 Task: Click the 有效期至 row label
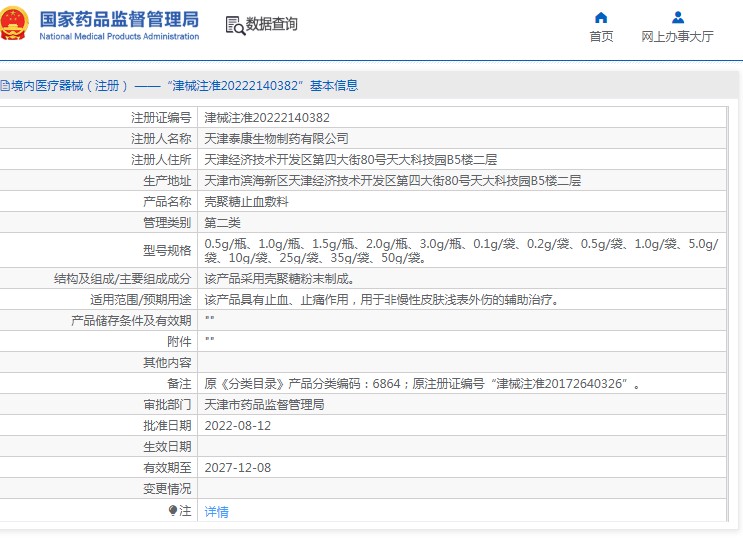click(167, 468)
